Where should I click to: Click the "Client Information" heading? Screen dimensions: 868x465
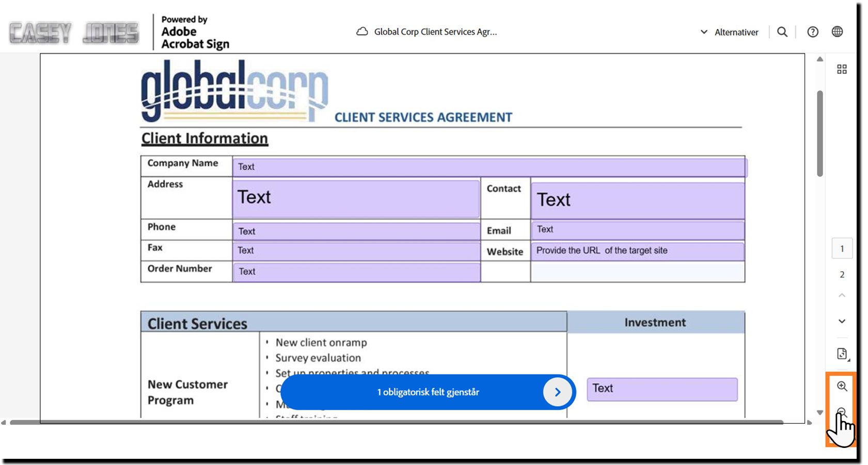coord(204,138)
